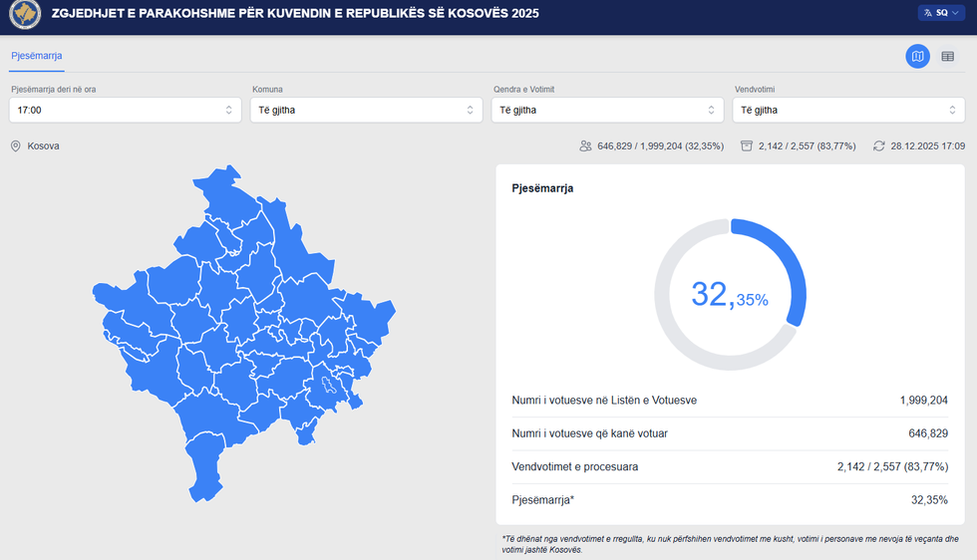Image resolution: width=977 pixels, height=560 pixels.
Task: Switch to the table view
Action: coord(947,57)
